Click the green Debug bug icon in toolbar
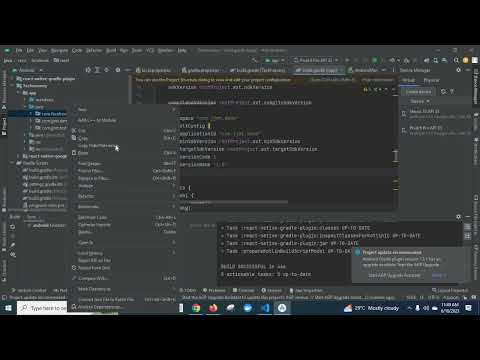 pos(375,60)
